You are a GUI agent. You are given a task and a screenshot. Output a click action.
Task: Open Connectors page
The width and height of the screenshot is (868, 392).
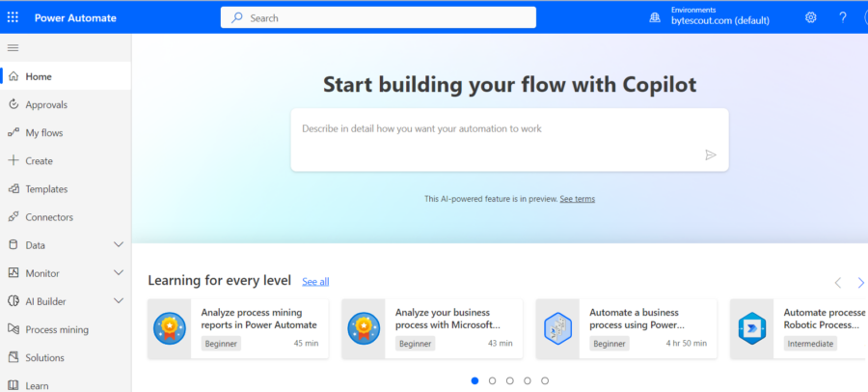(66, 217)
